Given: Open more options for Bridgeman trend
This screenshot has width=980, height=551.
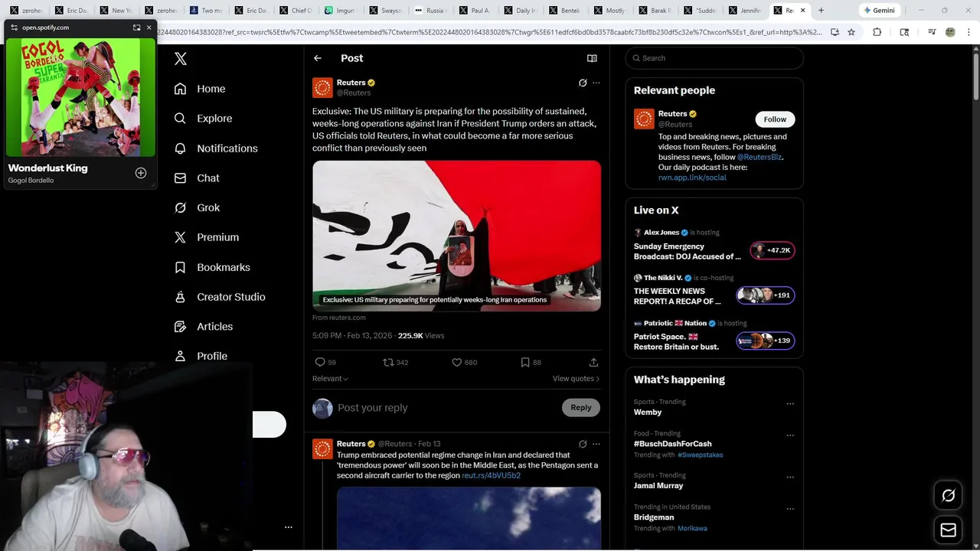Looking at the screenshot, I should pyautogui.click(x=790, y=509).
